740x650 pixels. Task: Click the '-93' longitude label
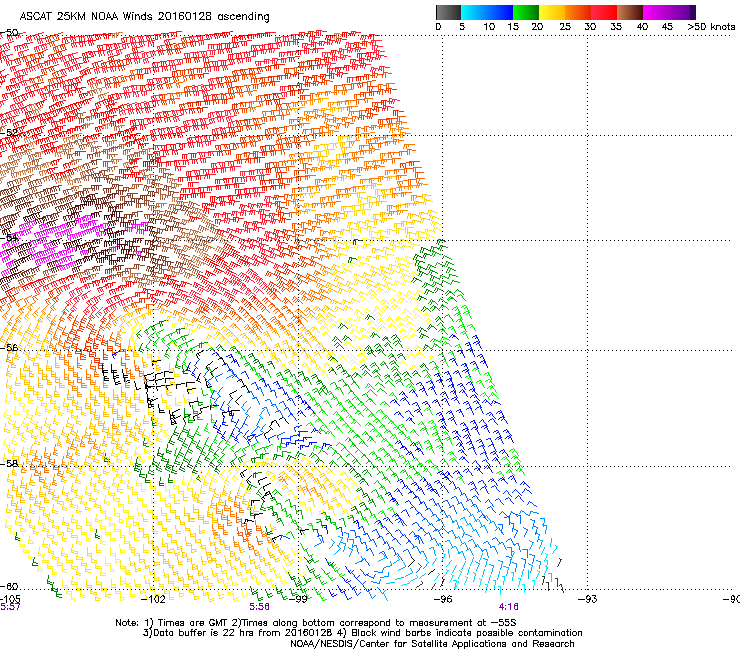click(587, 599)
